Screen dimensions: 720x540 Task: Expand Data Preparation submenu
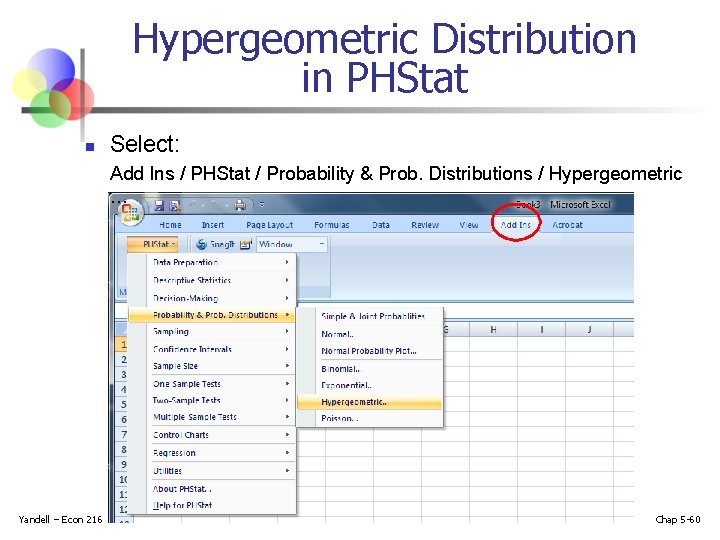(212, 262)
